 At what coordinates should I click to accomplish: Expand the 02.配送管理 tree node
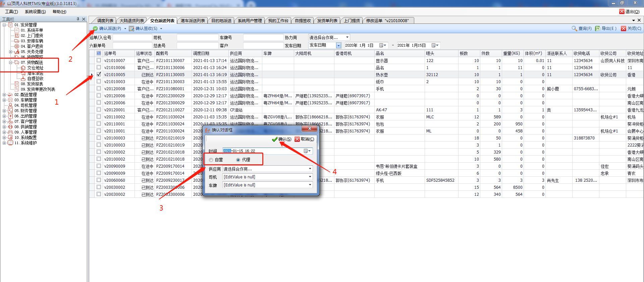click(4, 95)
